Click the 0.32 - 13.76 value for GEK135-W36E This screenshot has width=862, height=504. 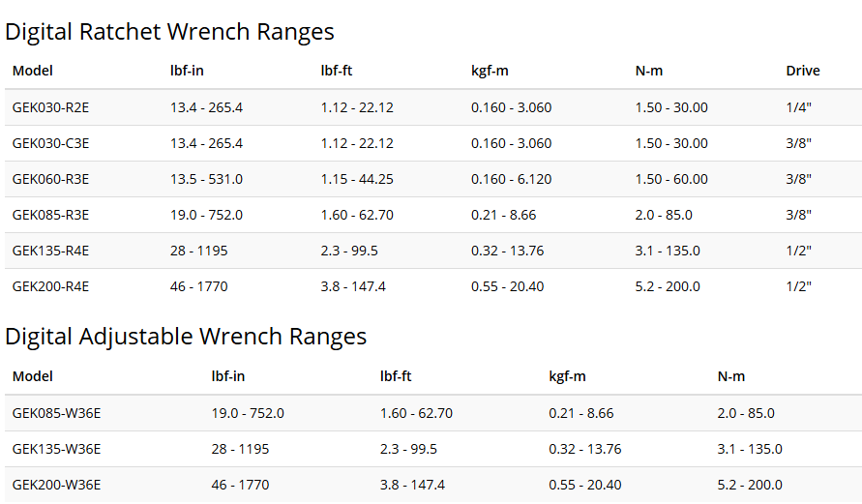(x=585, y=449)
